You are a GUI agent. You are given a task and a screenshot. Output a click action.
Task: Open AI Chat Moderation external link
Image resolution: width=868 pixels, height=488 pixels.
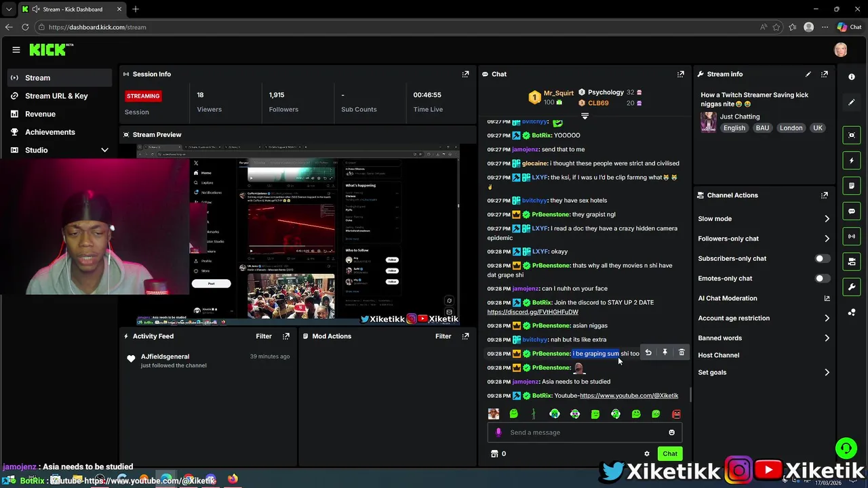pyautogui.click(x=827, y=298)
